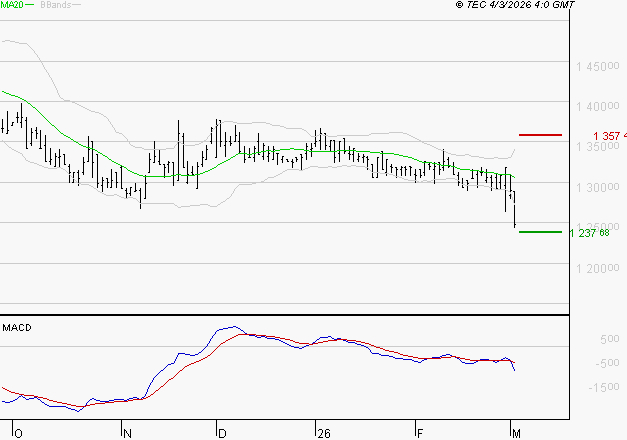This screenshot has width=627, height=440.
Task: Click the BBands legend label
Action: [x=56, y=5]
